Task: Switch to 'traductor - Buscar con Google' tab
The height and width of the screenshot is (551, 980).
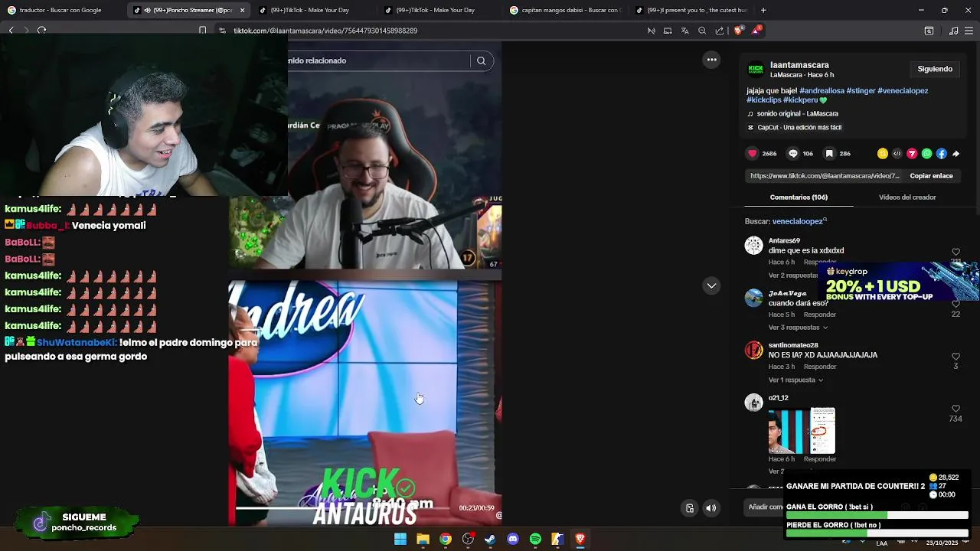Action: [x=61, y=10]
